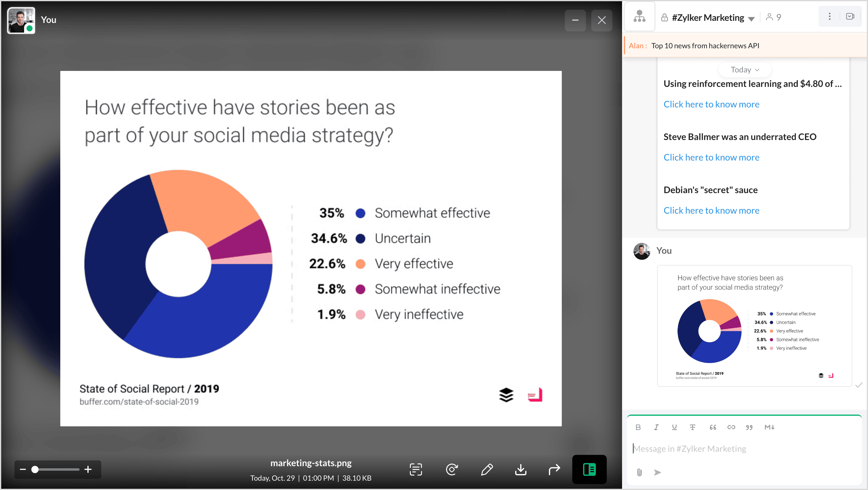Click the zoom in plus button
This screenshot has height=490, width=868.
(88, 469)
